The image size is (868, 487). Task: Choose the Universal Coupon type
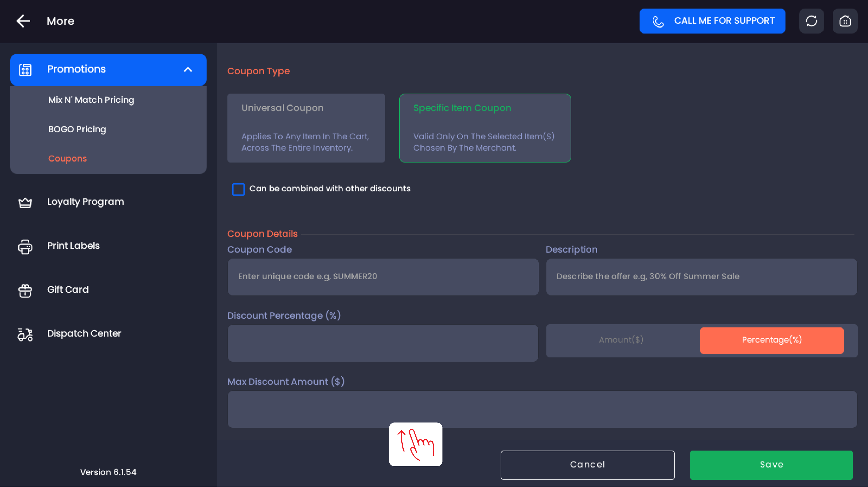pos(306,128)
